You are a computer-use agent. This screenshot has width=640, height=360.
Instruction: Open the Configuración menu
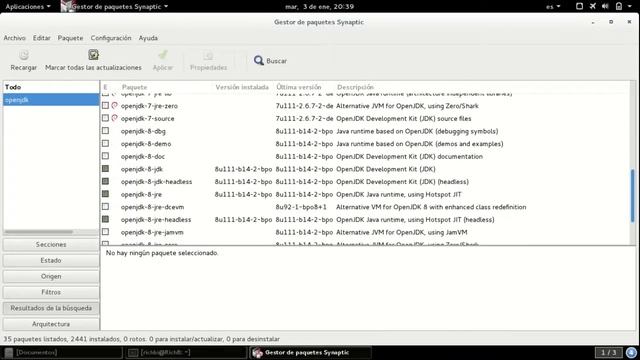point(111,38)
